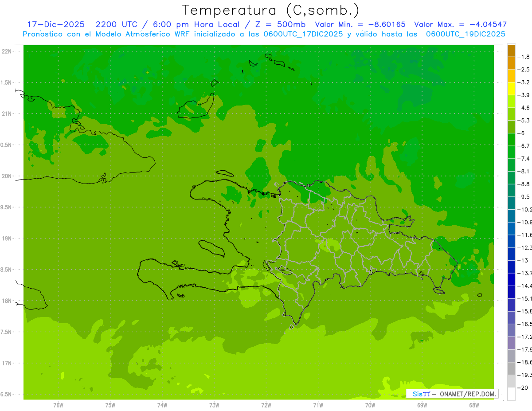
Task: Pick the white bottom segment of color scale
Action: coord(511,394)
